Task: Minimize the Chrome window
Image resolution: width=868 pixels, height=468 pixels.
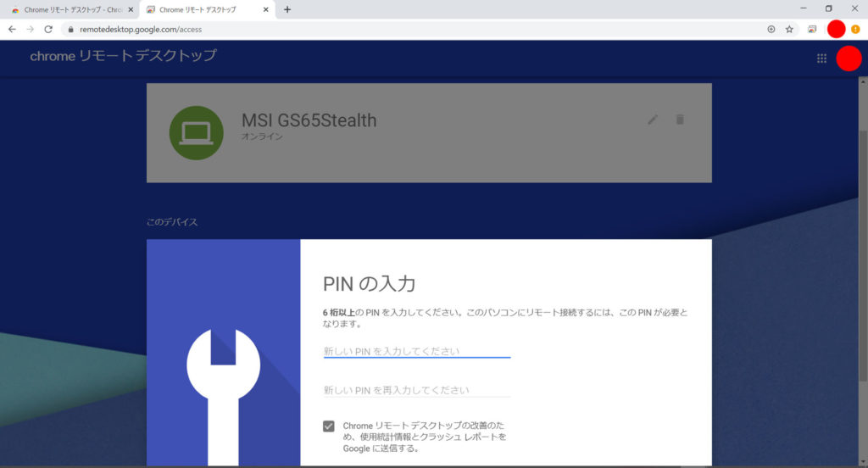Action: tap(804, 8)
